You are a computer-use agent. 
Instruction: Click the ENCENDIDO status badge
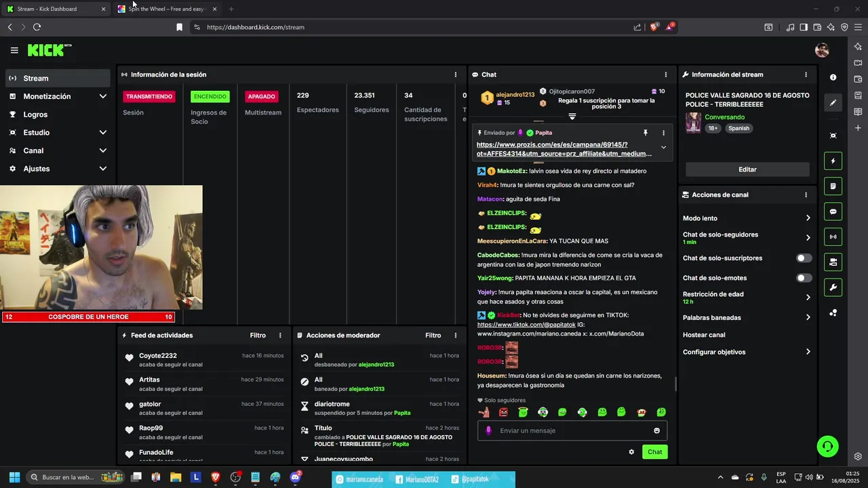coord(210,96)
